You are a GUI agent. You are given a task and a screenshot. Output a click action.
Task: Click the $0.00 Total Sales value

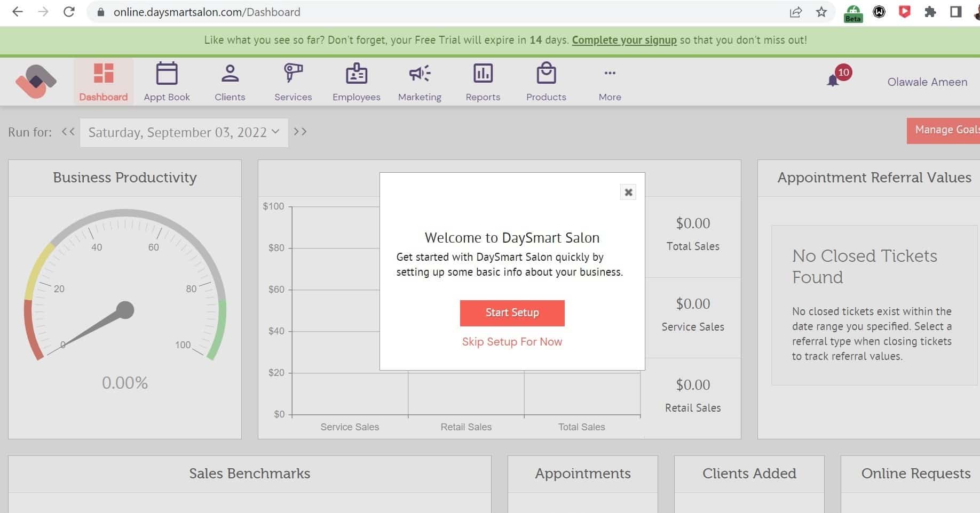click(x=693, y=223)
